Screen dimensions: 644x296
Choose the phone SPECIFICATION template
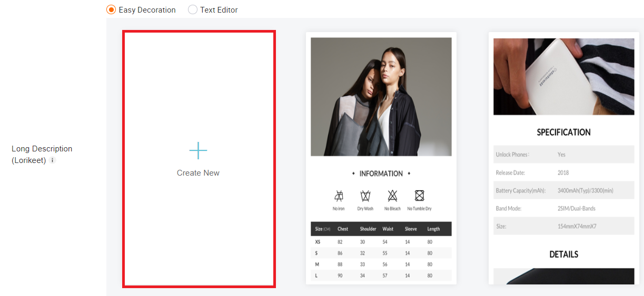click(564, 158)
